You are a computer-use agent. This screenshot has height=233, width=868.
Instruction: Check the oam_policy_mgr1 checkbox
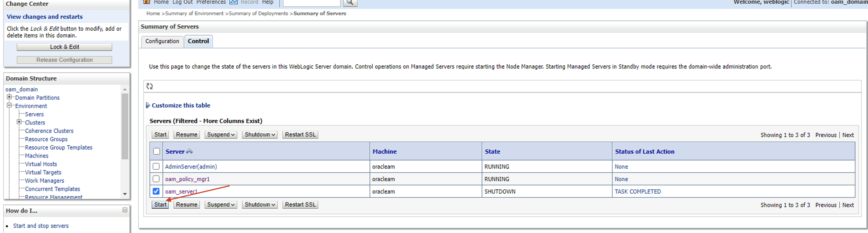coord(156,179)
